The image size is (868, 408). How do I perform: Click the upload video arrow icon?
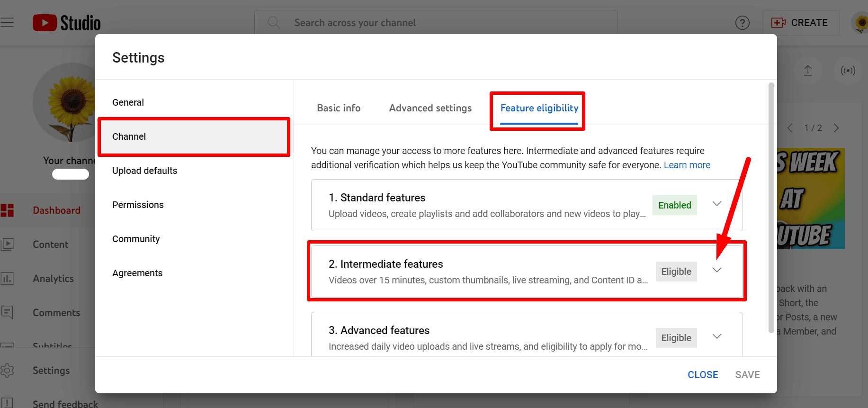[x=808, y=71]
